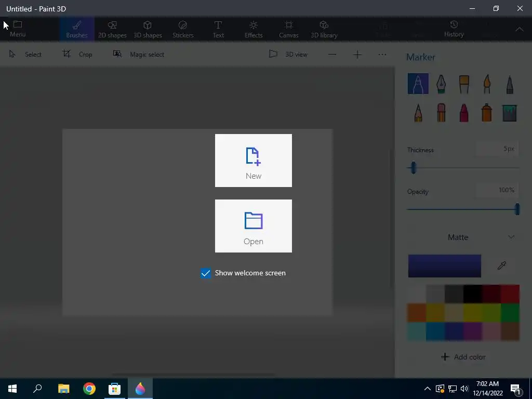532x399 pixels.
Task: Open Microsoft Store from taskbar
Action: click(114, 389)
